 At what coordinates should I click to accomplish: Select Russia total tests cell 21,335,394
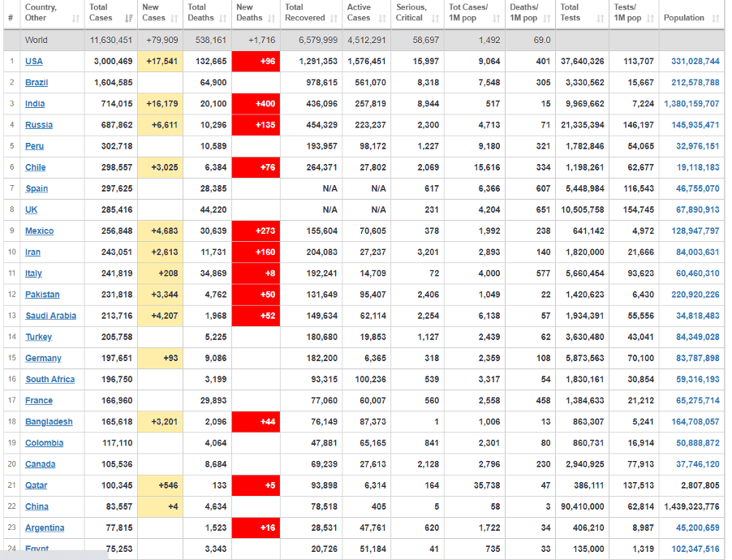click(582, 125)
